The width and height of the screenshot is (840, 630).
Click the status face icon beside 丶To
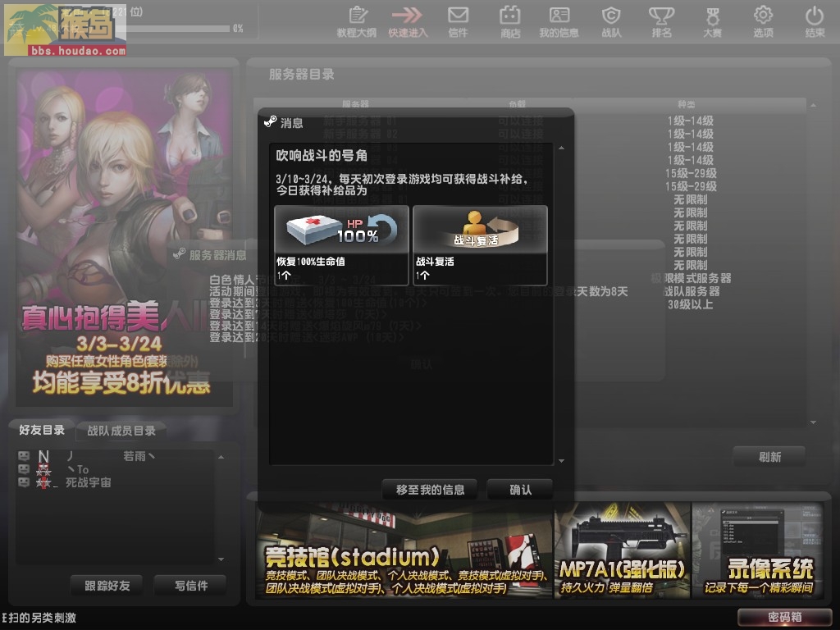(x=24, y=469)
